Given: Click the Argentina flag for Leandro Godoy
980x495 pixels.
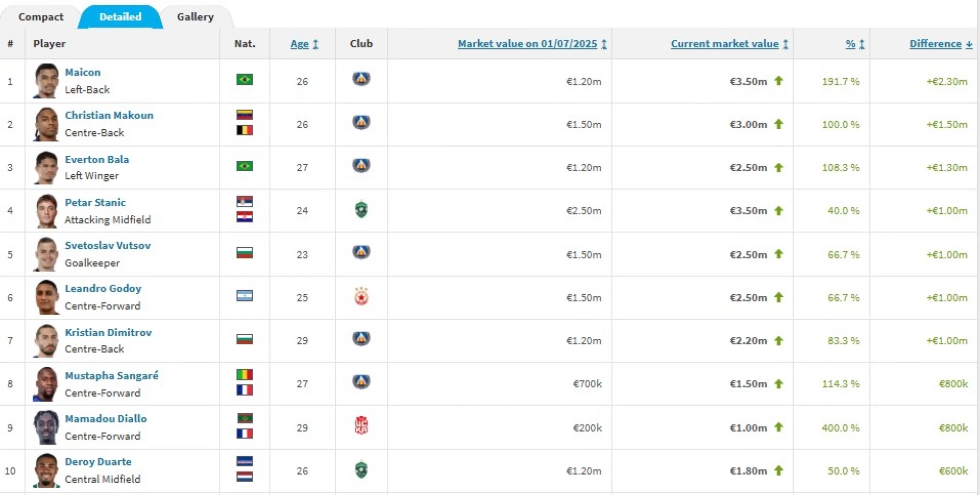Looking at the screenshot, I should 244,296.
